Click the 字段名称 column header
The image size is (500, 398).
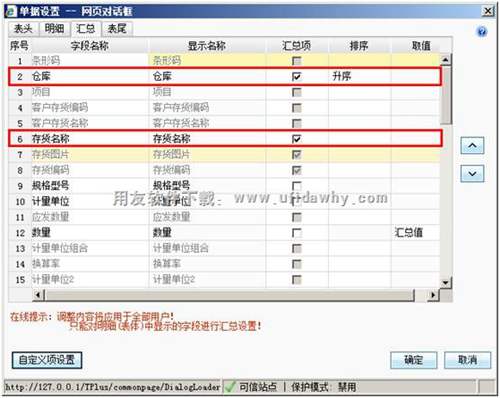pos(90,46)
